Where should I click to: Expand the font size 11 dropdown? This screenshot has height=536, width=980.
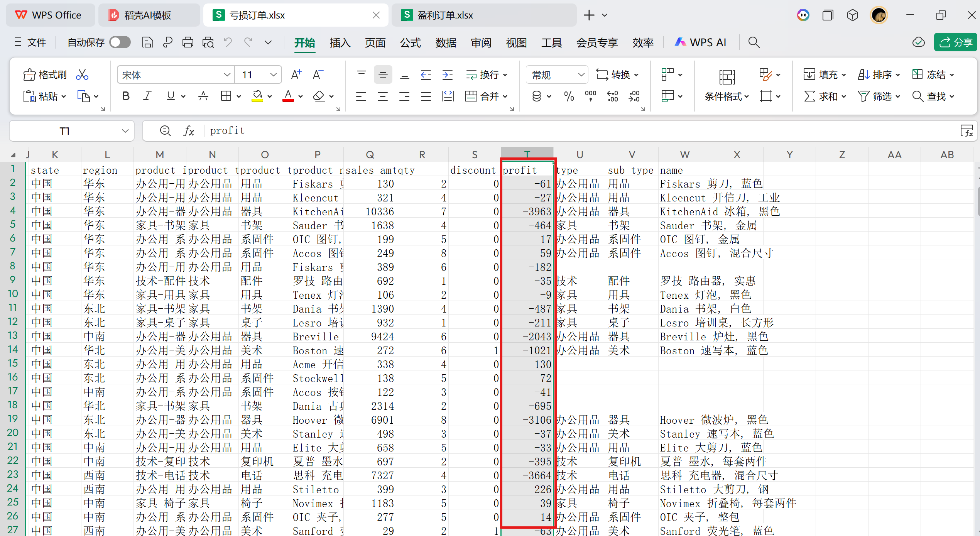click(273, 75)
